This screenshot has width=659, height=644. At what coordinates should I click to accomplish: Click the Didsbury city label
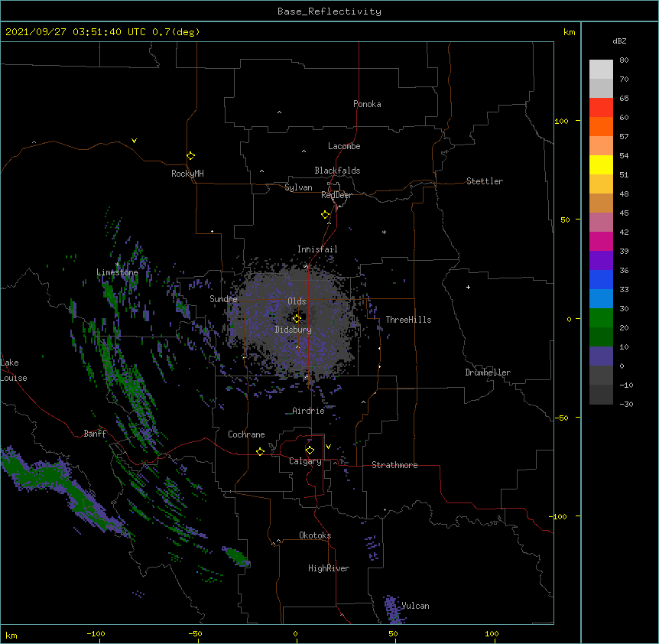[x=294, y=330]
